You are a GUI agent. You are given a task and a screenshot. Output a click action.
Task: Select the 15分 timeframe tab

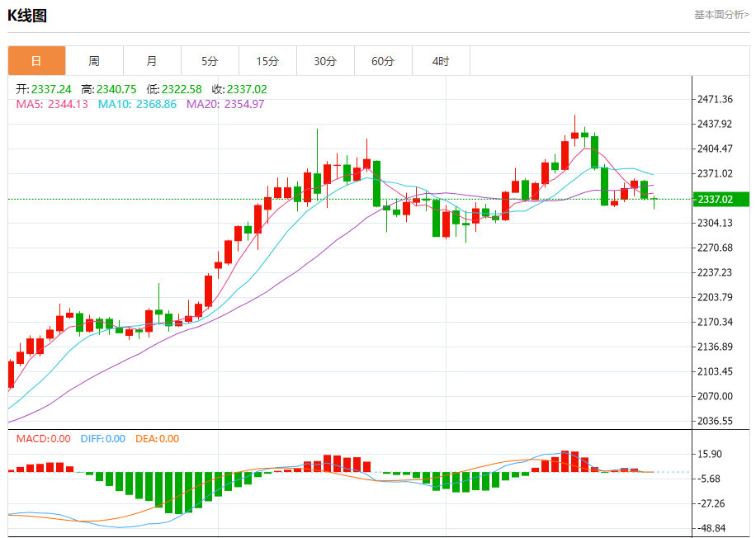point(267,61)
